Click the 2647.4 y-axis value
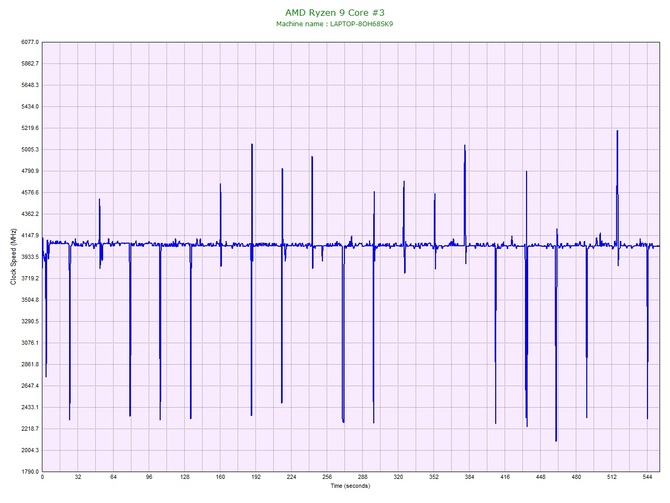The height and width of the screenshot is (503, 670). click(x=30, y=385)
